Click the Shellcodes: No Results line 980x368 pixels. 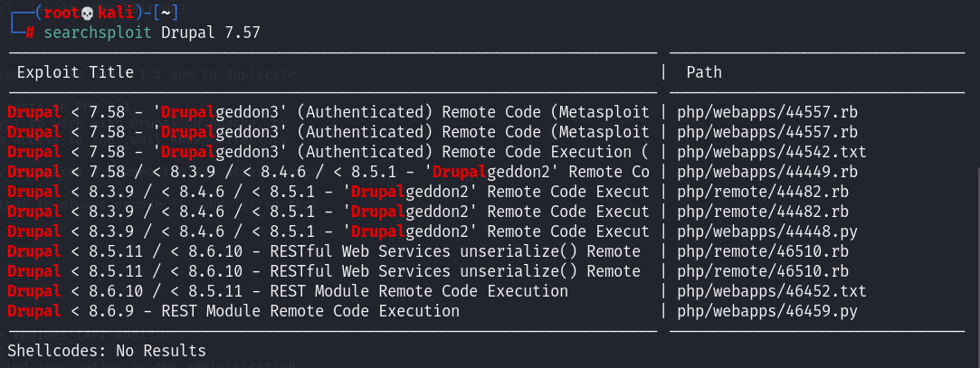point(107,351)
